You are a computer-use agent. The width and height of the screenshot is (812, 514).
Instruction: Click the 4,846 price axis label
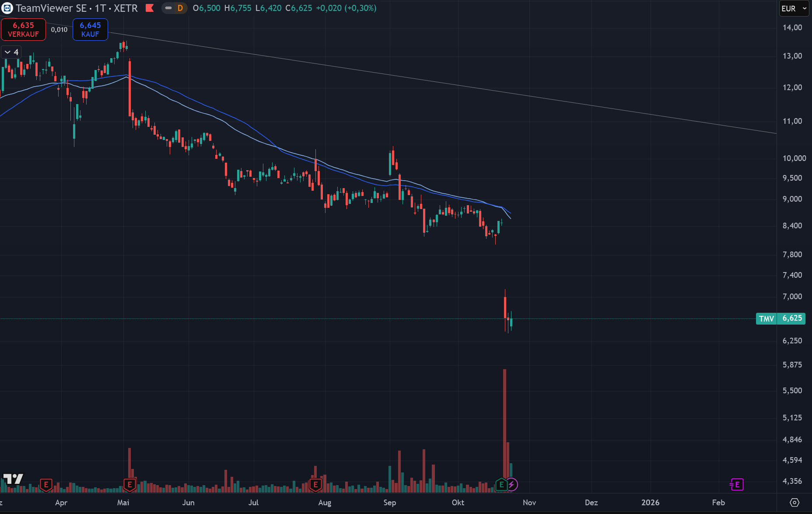pos(792,440)
